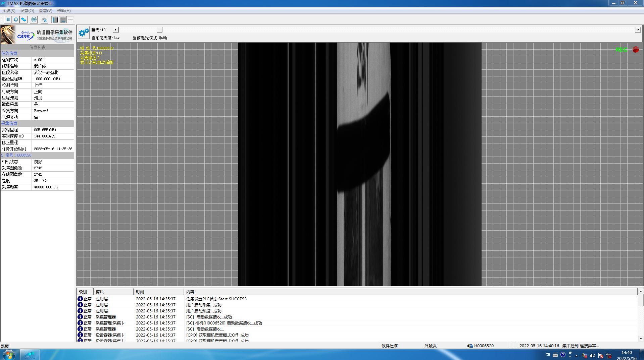Open the 系统(S) menu
The image size is (644, 360).
click(x=9, y=11)
